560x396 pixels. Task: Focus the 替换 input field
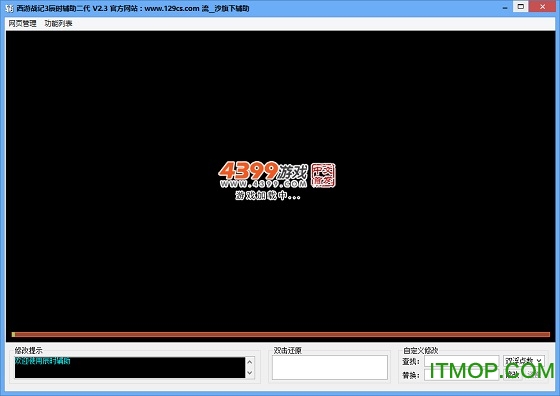[x=461, y=375]
